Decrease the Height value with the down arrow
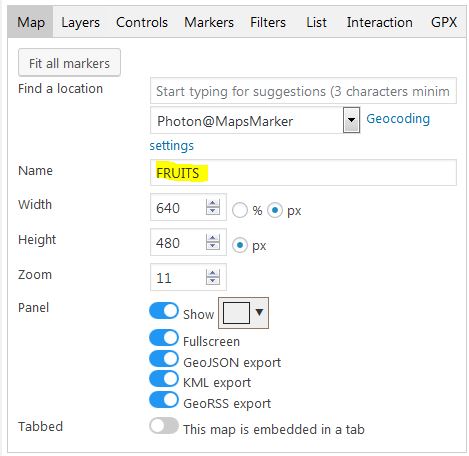Image resolution: width=469 pixels, height=456 pixels. [x=213, y=246]
